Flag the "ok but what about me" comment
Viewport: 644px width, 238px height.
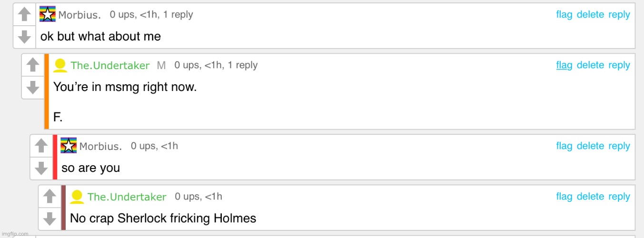564,15
